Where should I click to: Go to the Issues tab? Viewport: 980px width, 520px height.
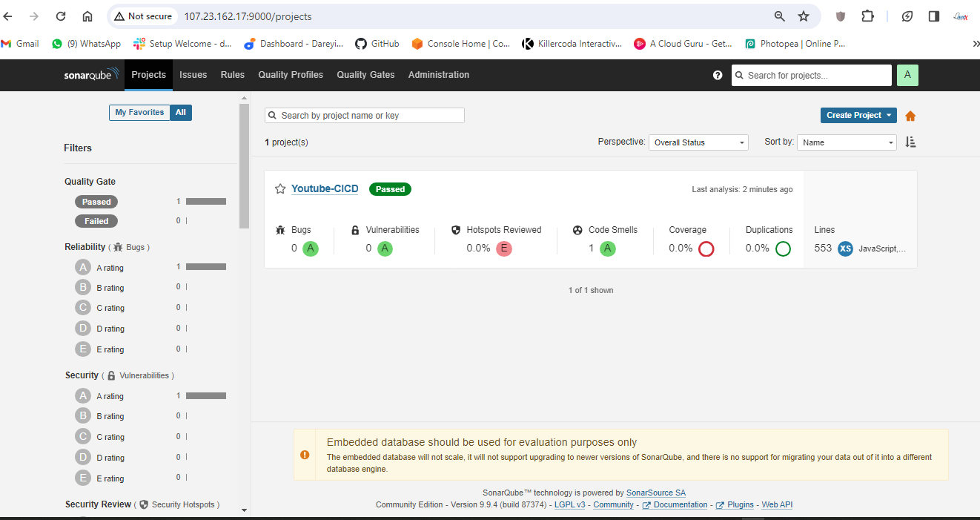click(193, 75)
